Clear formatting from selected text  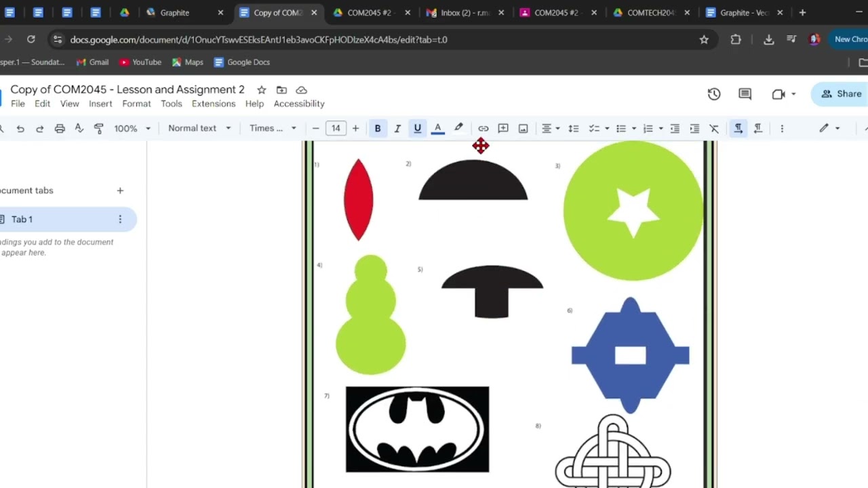pos(714,128)
